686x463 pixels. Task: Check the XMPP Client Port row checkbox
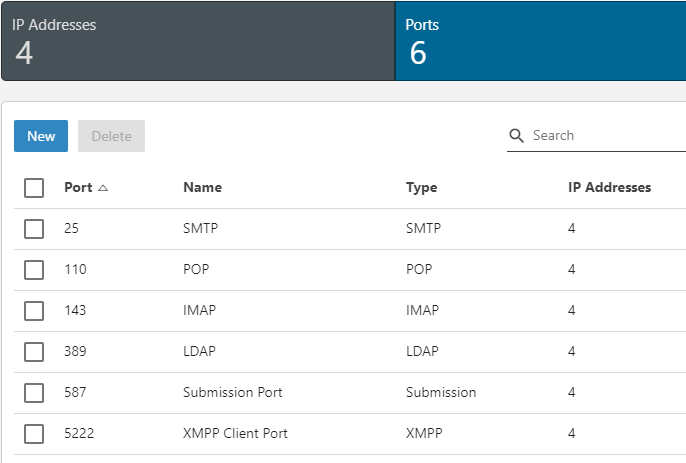(34, 434)
